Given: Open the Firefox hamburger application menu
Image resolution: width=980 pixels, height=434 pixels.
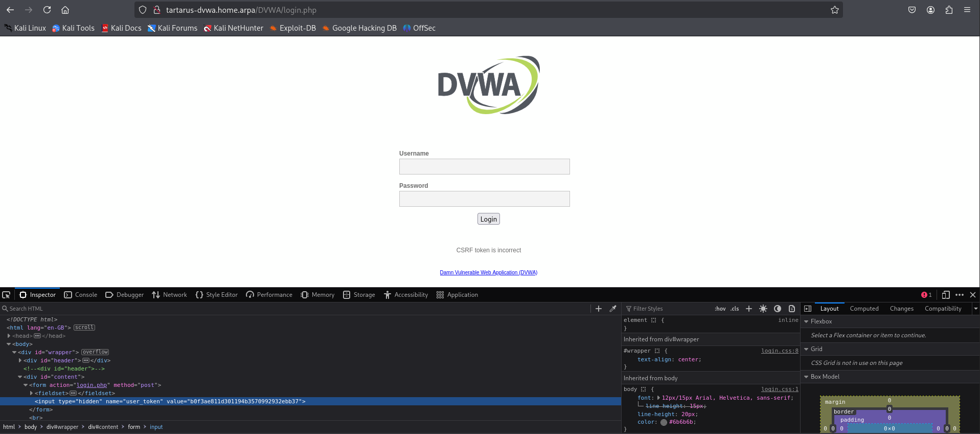Looking at the screenshot, I should point(967,10).
